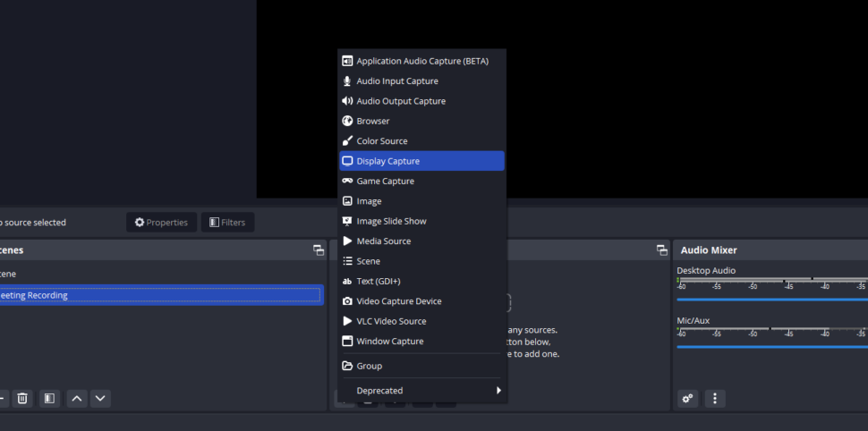
Task: Pop out the Scenes dock panel
Action: click(x=319, y=250)
